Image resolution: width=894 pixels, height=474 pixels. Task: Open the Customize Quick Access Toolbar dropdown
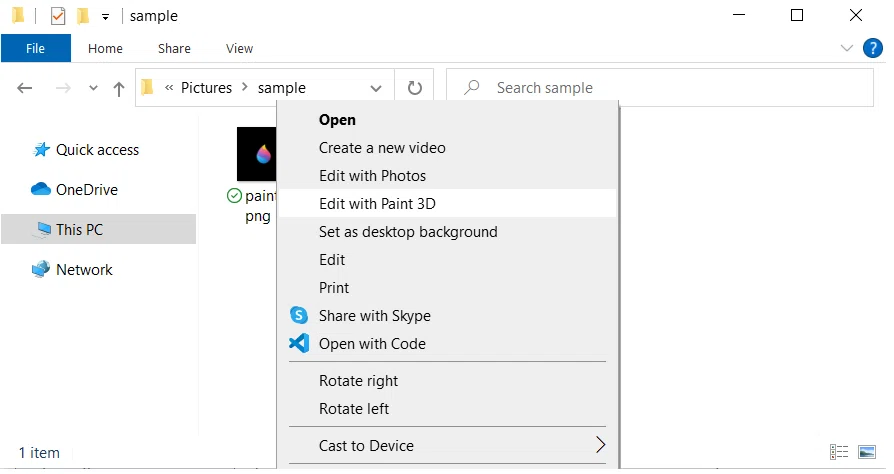[x=105, y=17]
